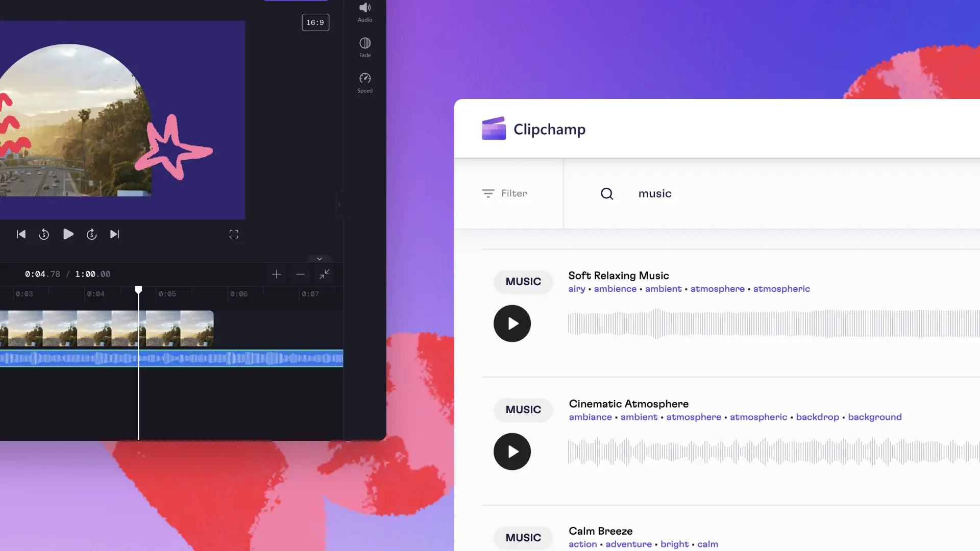Collapse the timeline with chevron arrow
980x551 pixels.
pos(320,259)
